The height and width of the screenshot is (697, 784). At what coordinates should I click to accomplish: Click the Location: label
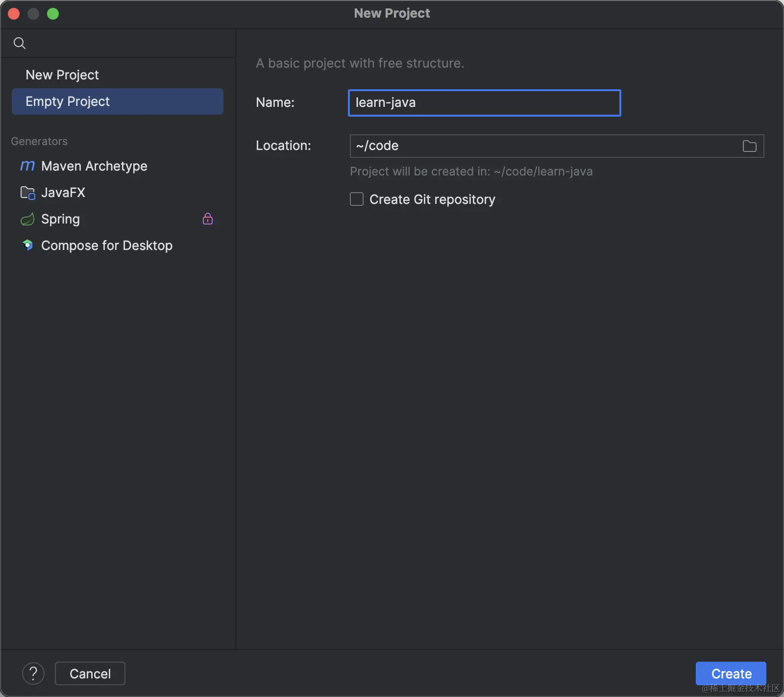(x=283, y=146)
